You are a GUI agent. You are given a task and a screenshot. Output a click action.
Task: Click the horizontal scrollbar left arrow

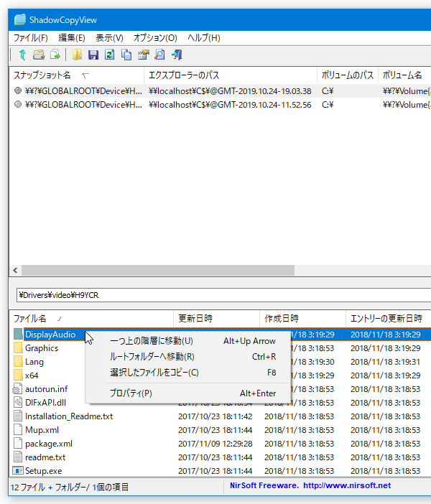pyautogui.click(x=15, y=271)
